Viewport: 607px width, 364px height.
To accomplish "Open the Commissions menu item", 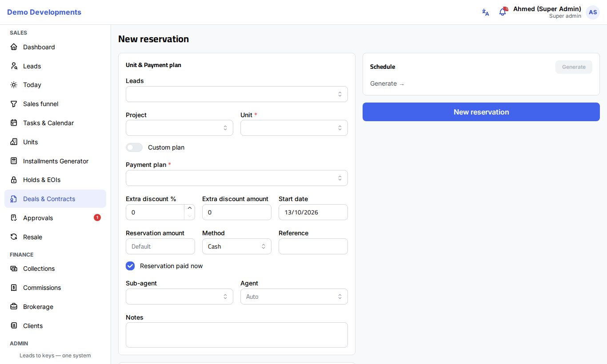I will click(x=55, y=288).
